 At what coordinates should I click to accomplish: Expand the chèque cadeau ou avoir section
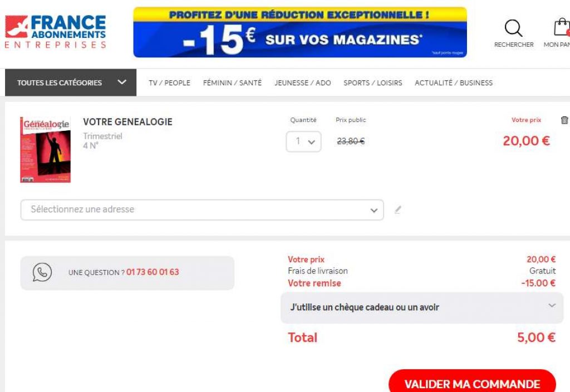pos(422,307)
